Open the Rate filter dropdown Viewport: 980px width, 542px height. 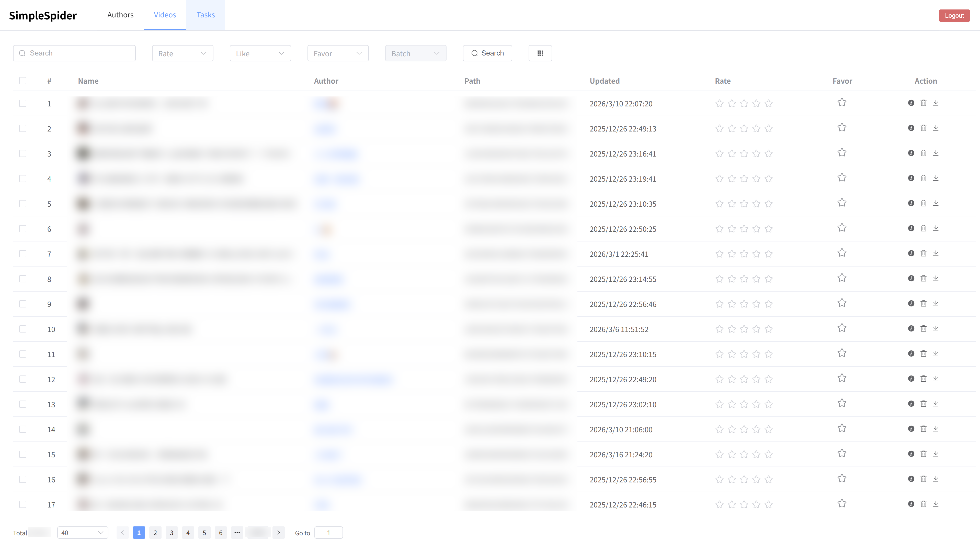click(x=183, y=53)
